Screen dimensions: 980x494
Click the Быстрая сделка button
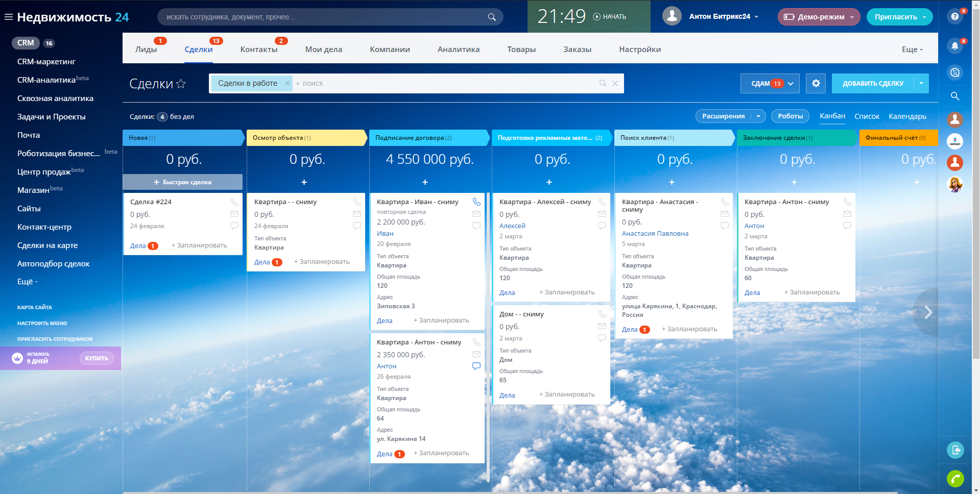[182, 182]
